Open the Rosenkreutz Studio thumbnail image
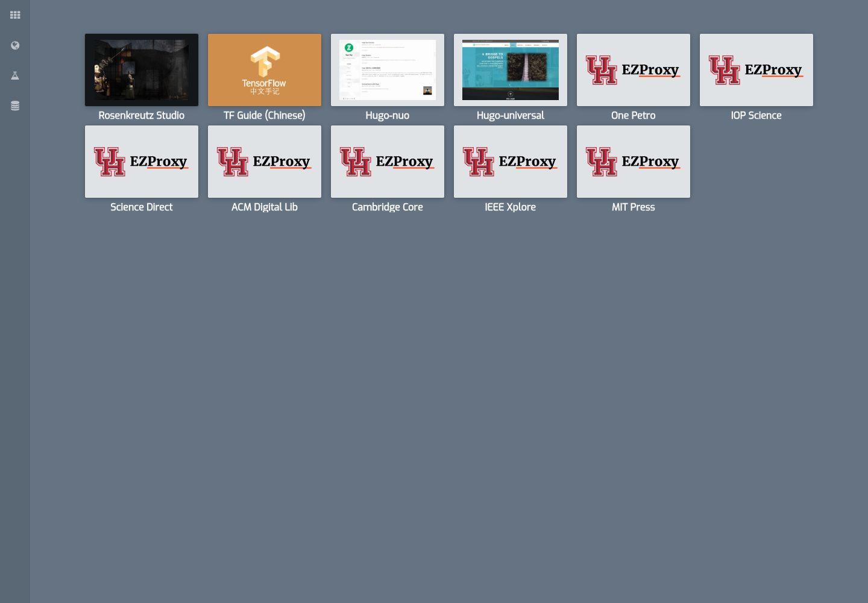The height and width of the screenshot is (603, 868). click(x=142, y=70)
